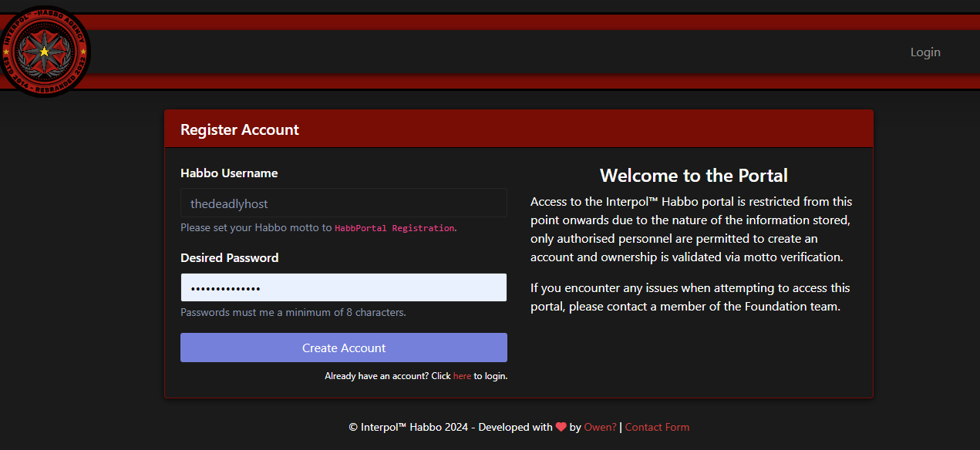Click the password requirements hint text

(293, 312)
